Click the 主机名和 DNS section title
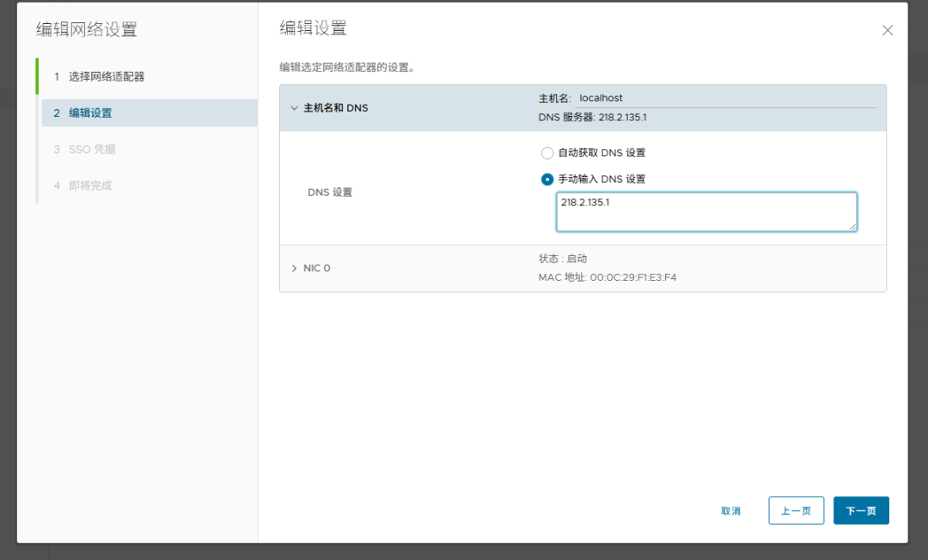 [336, 108]
